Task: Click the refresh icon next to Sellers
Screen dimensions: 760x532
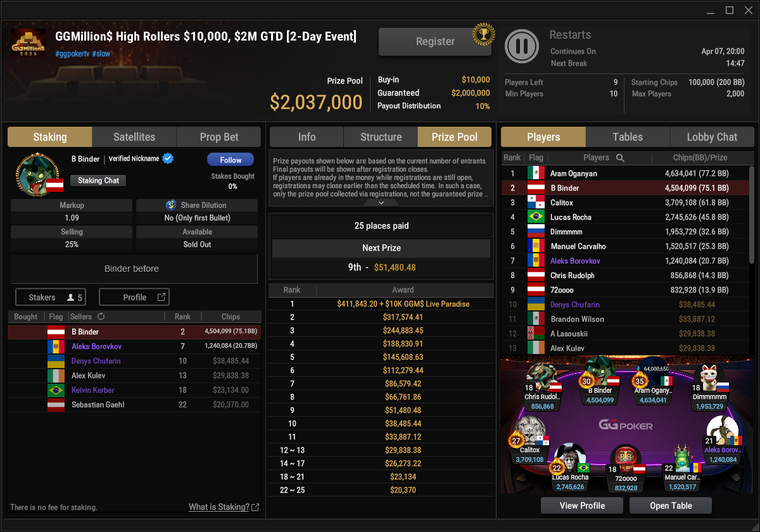Action: 101,317
